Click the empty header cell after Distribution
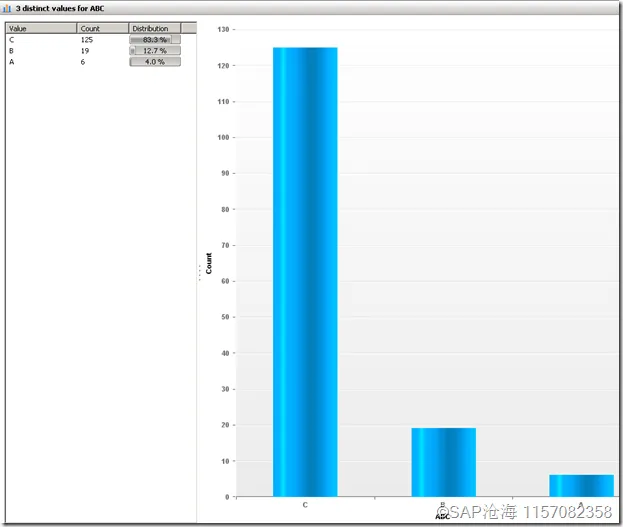The width and height of the screenshot is (623, 527). (x=189, y=28)
